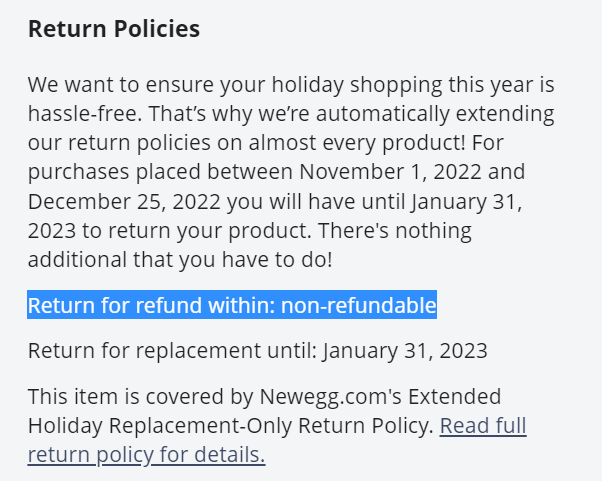Click the "December 25, 2022" date text
Viewport: 602px width, 481px height.
click(x=113, y=201)
